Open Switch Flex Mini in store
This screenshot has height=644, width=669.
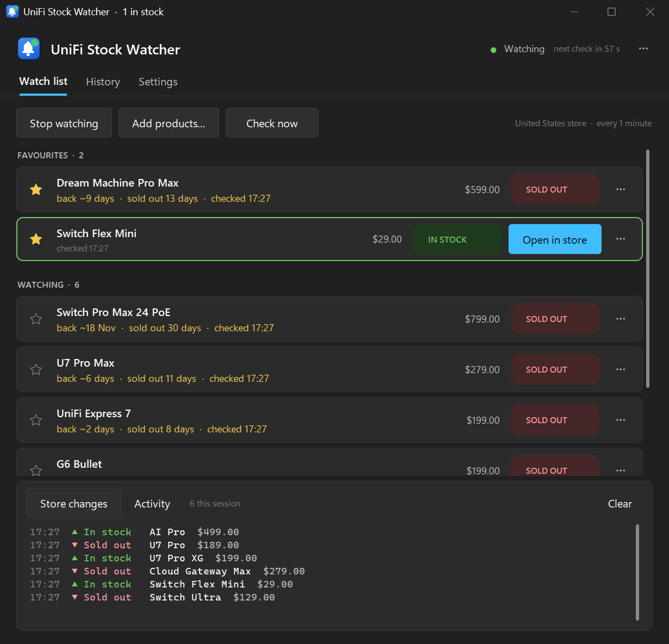point(555,239)
